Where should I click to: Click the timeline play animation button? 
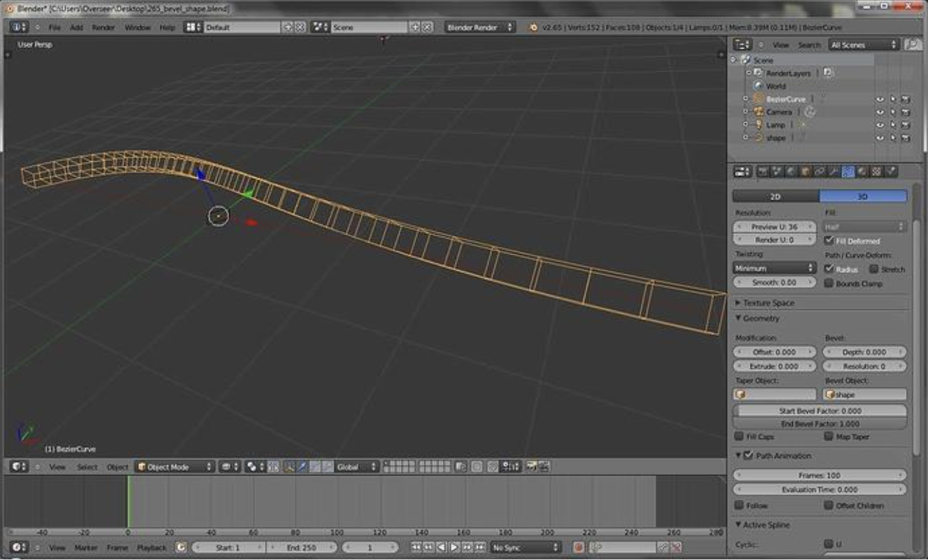coord(455,548)
